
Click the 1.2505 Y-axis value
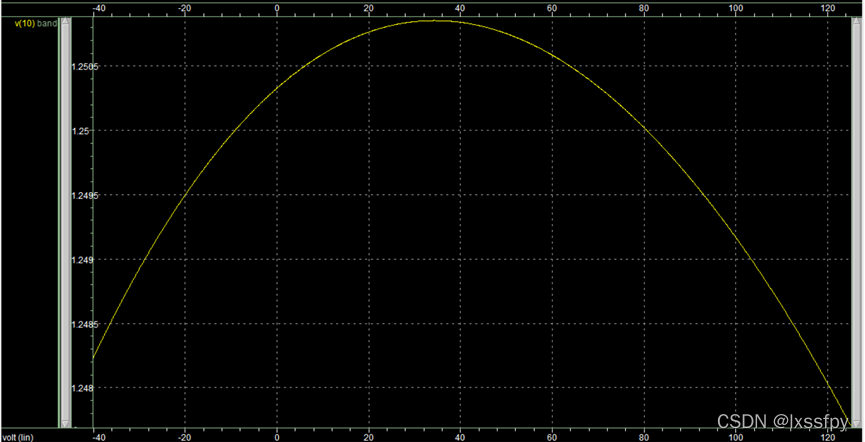click(x=84, y=66)
